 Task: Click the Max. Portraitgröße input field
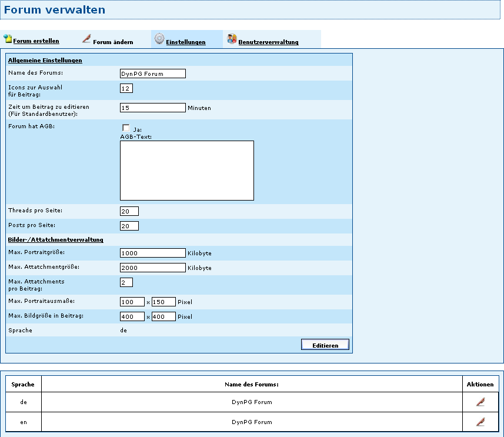point(152,253)
